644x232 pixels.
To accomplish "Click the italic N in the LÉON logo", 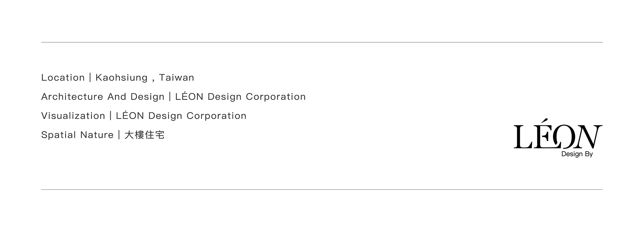I will (588, 137).
